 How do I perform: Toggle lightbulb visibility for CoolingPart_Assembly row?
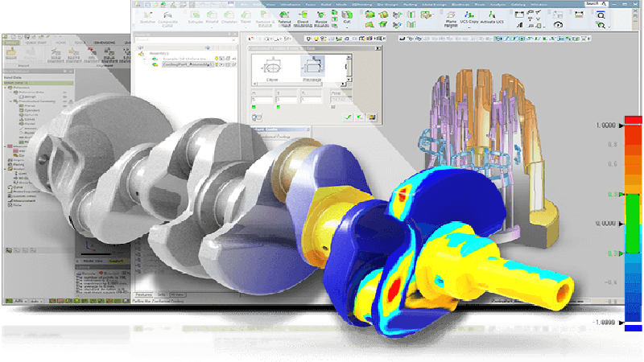tap(217, 65)
